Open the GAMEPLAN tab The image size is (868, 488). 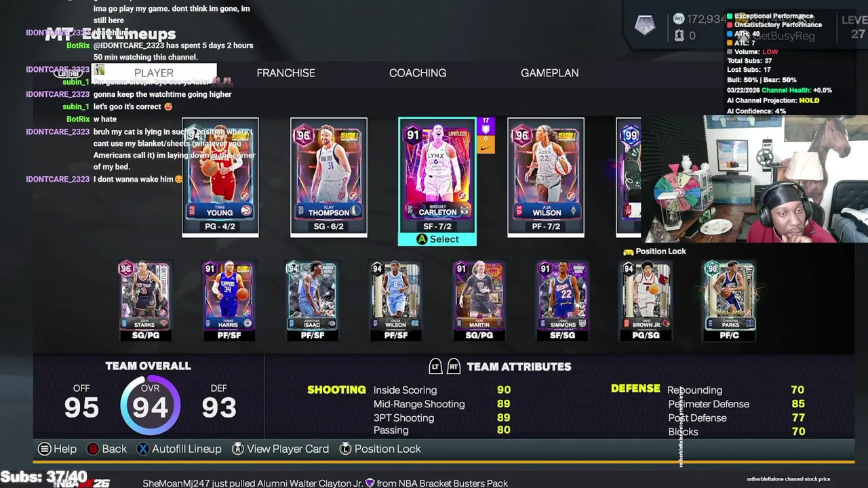tap(549, 73)
